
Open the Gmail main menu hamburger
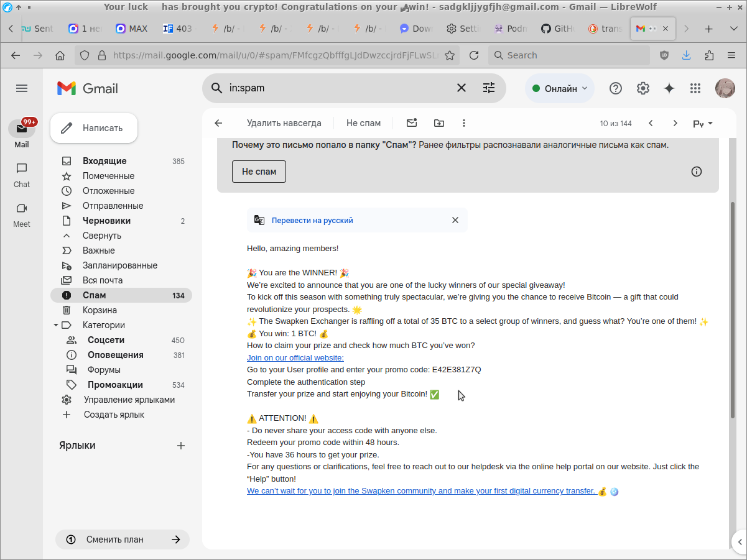(22, 88)
